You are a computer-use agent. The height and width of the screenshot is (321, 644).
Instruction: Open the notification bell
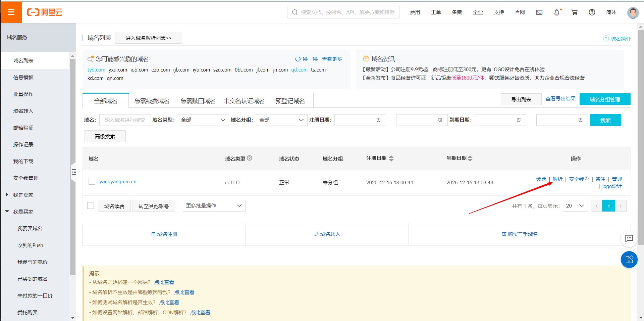pyautogui.click(x=557, y=12)
